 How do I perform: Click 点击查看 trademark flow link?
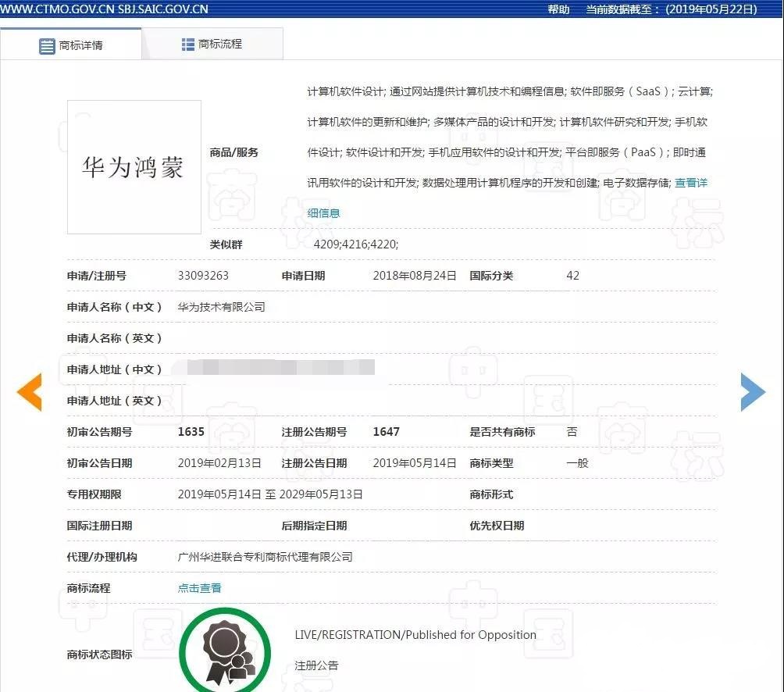pyautogui.click(x=199, y=588)
